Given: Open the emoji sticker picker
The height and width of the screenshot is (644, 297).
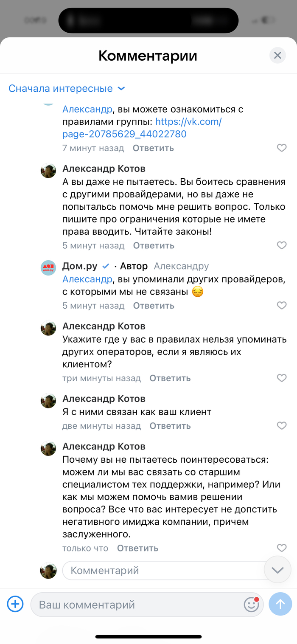Looking at the screenshot, I should click(x=252, y=604).
